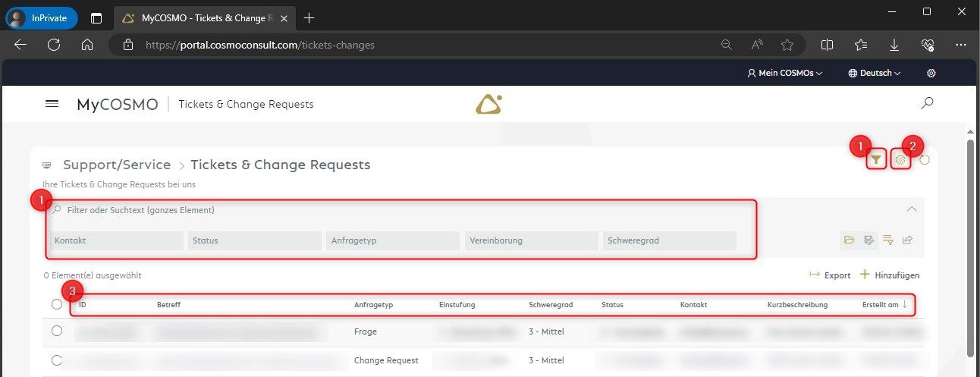Open the Anfragetyp filter field

pyautogui.click(x=393, y=240)
